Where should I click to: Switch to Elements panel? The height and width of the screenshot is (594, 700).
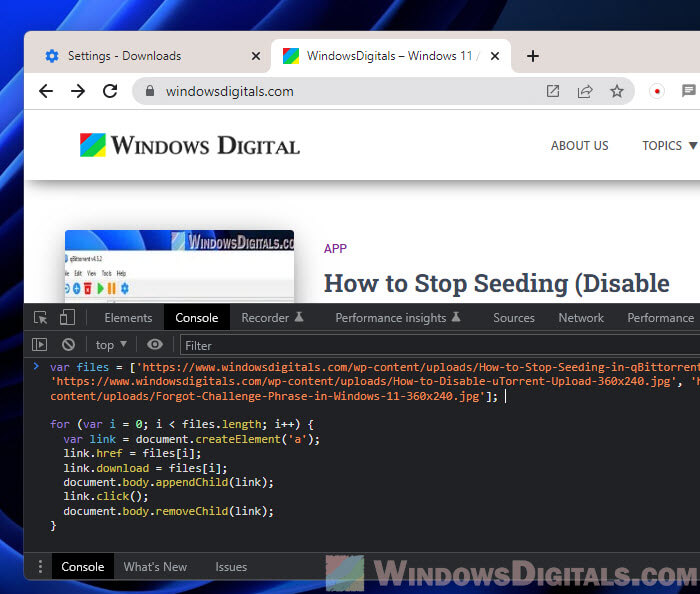coord(128,318)
